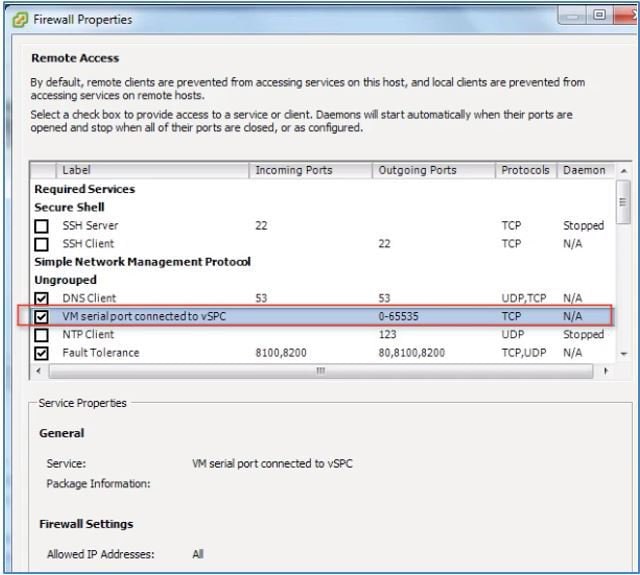640x575 pixels.
Task: Click the SSH Server incoming port 22
Action: (x=261, y=226)
